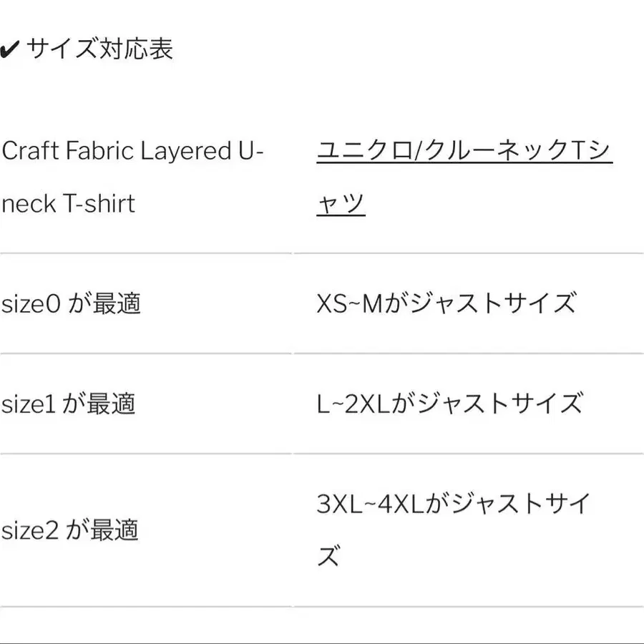644x644 pixels.
Task: Open the ユニクロ/クルーネックTシャツ link
Action: (464, 152)
